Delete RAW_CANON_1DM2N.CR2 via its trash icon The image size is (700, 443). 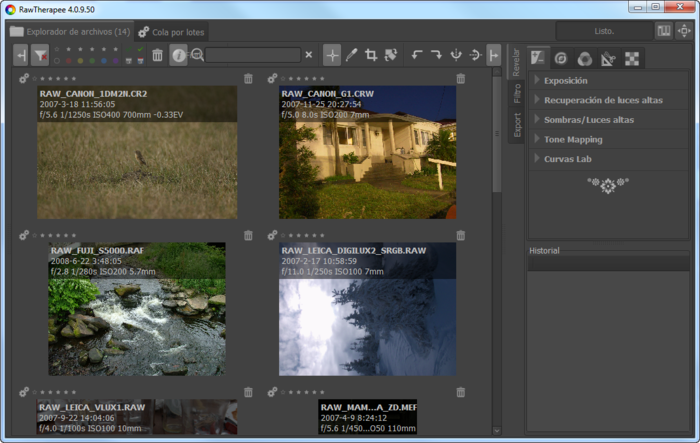point(248,79)
